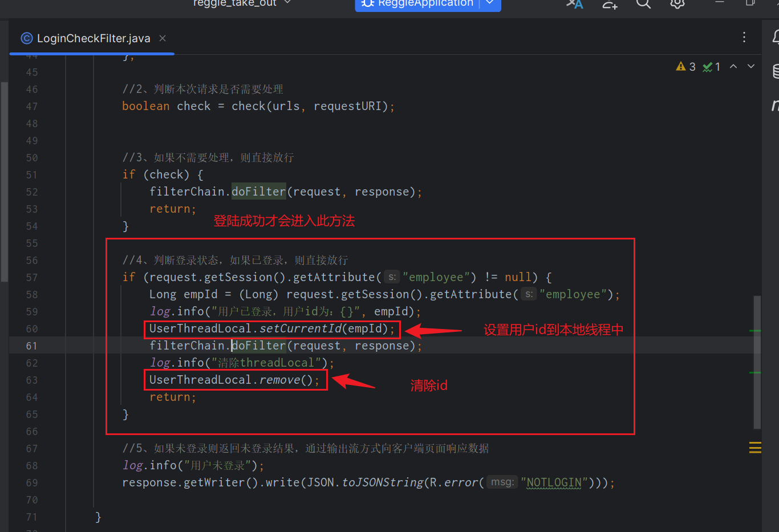Click 'remove' method call on line 63
This screenshot has height=532, width=779.
pyautogui.click(x=280, y=380)
